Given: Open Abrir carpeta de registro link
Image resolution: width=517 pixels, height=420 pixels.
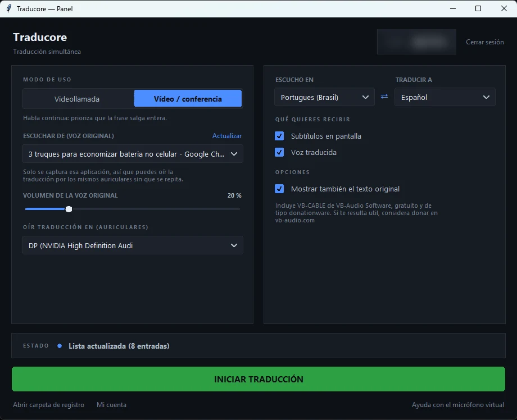Looking at the screenshot, I should [48, 405].
